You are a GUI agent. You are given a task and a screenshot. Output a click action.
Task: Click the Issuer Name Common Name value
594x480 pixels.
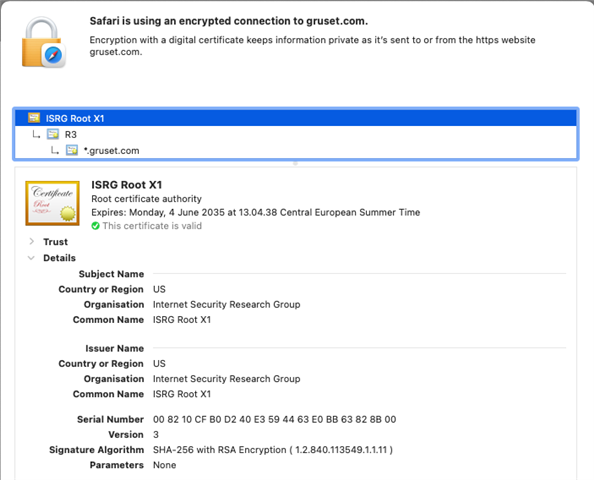pos(182,394)
